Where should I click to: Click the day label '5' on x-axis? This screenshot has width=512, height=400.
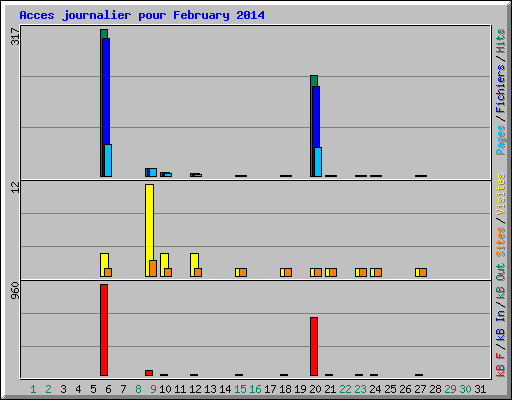[93, 389]
